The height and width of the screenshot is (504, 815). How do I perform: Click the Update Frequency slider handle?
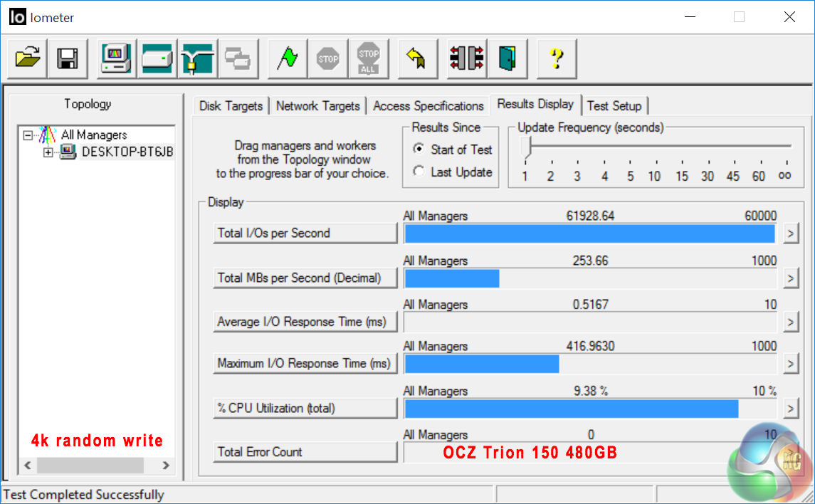coord(526,147)
